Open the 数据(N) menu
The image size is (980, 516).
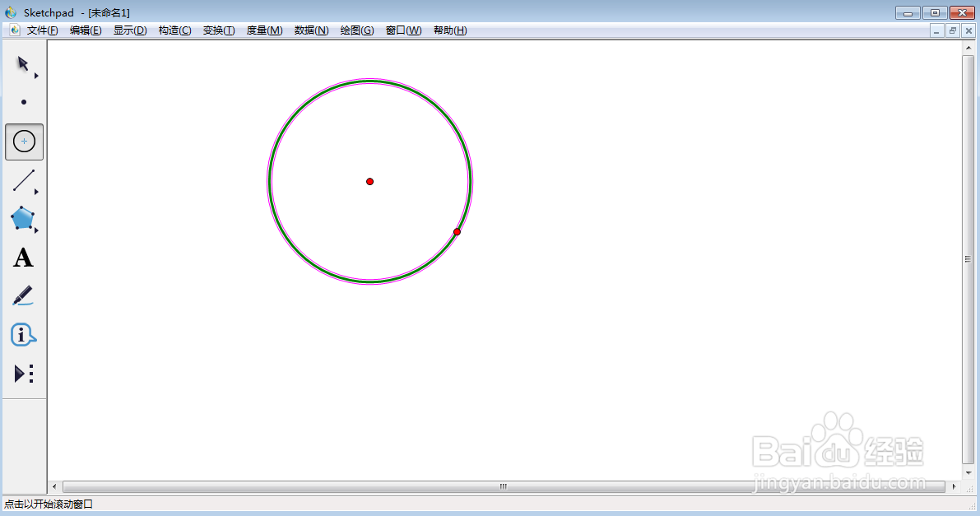[x=311, y=30]
